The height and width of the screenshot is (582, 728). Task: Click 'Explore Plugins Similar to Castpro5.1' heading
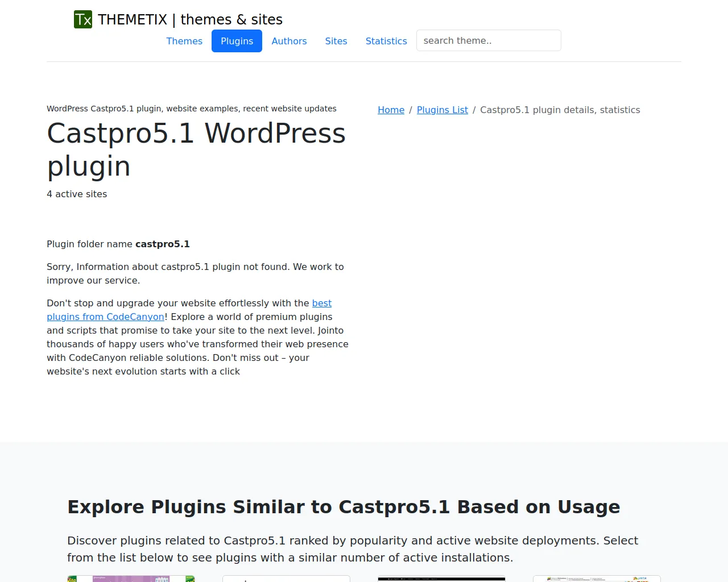pyautogui.click(x=344, y=506)
